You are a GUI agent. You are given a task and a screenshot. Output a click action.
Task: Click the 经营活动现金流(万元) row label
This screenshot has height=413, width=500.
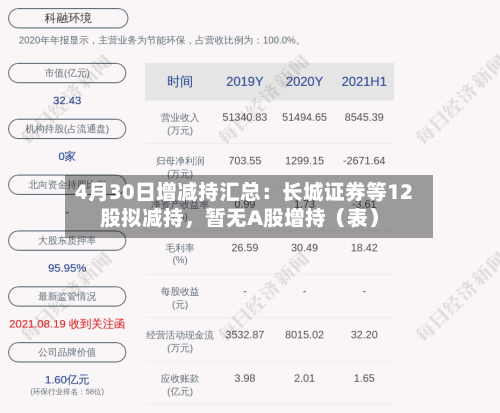[x=180, y=342]
